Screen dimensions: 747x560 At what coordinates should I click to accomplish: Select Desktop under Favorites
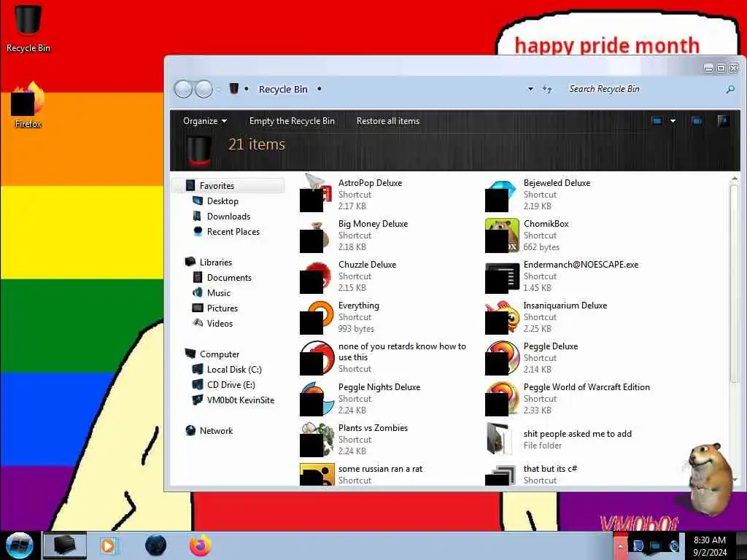pos(222,201)
